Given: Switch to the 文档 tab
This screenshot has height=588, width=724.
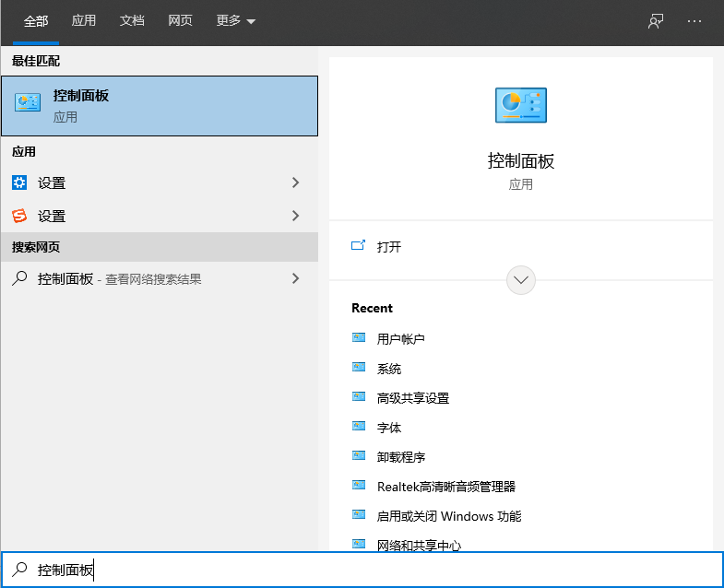Looking at the screenshot, I should pos(132,21).
